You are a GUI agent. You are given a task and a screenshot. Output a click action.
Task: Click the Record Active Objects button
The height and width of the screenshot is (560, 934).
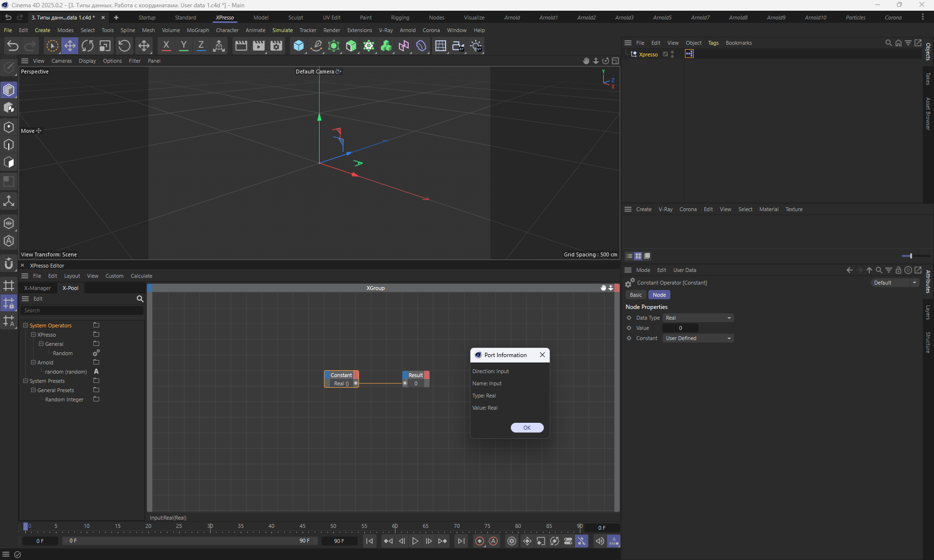point(480,541)
